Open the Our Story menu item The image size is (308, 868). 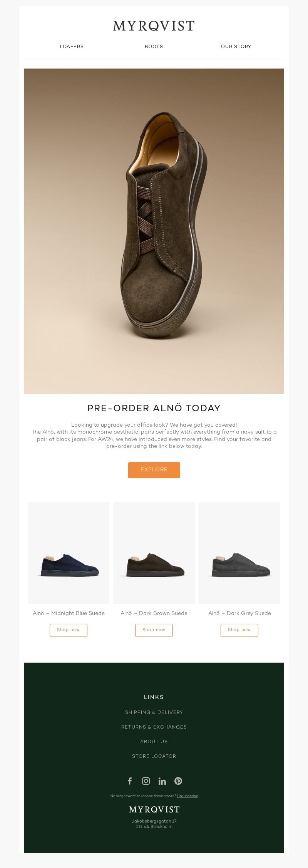click(236, 47)
